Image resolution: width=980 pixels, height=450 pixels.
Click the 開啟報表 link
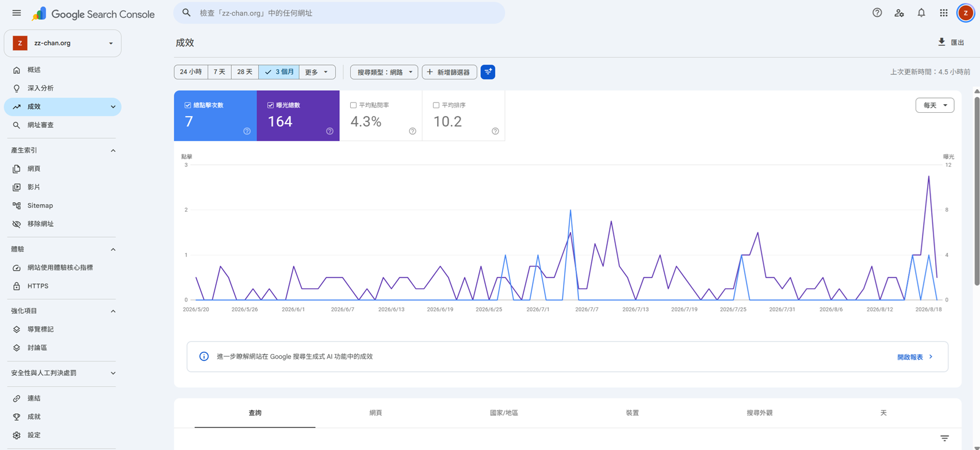[x=915, y=357]
